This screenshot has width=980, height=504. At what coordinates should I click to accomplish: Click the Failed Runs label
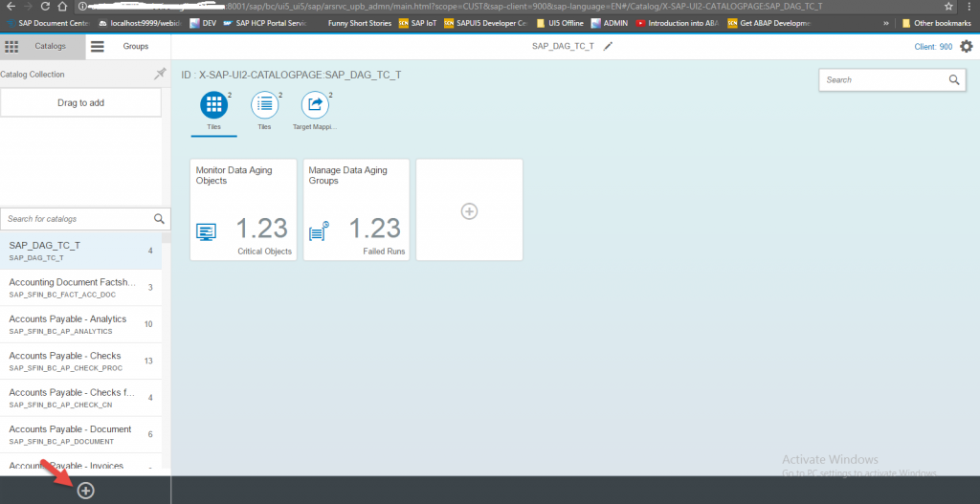(384, 252)
